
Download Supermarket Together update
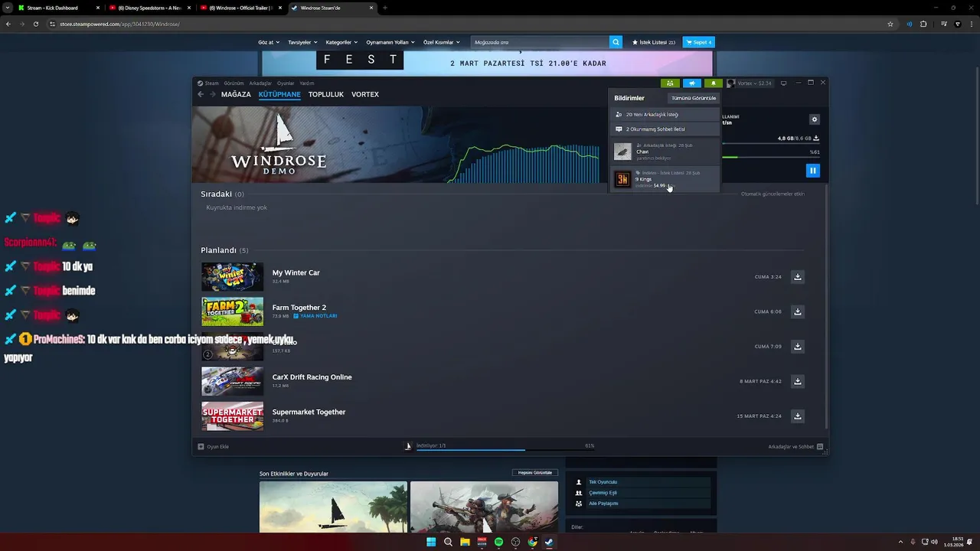tap(798, 416)
